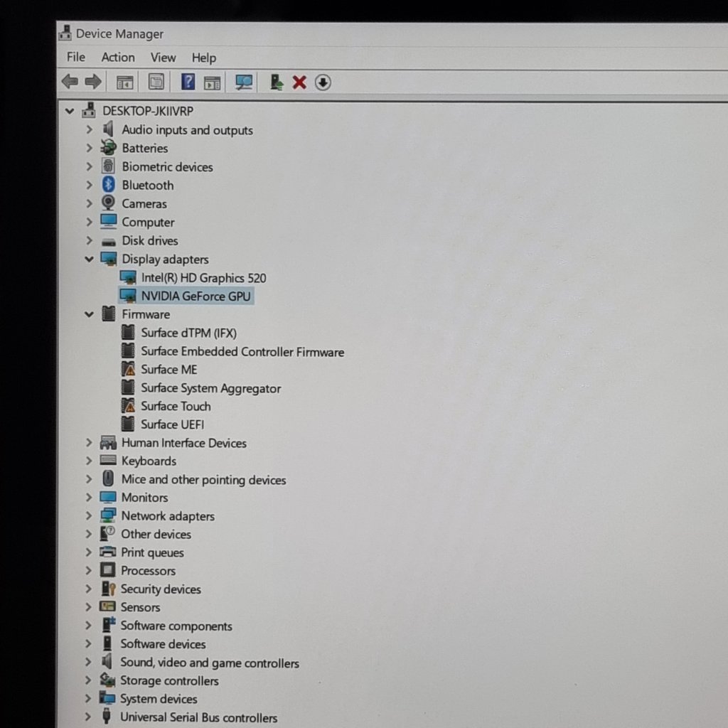Select Surface UEFI firmware item
728x728 pixels.
172,424
